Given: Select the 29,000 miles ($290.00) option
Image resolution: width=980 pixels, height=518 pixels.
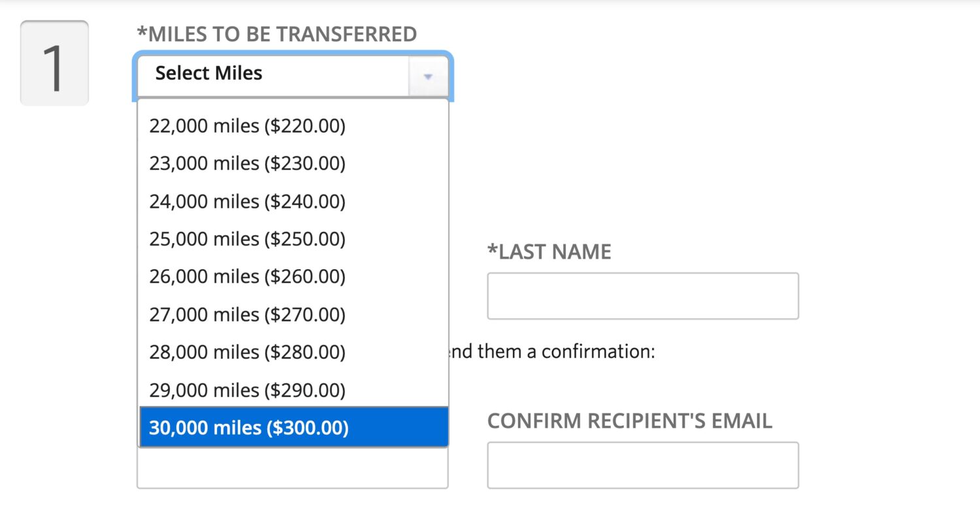Looking at the screenshot, I should pos(247,390).
